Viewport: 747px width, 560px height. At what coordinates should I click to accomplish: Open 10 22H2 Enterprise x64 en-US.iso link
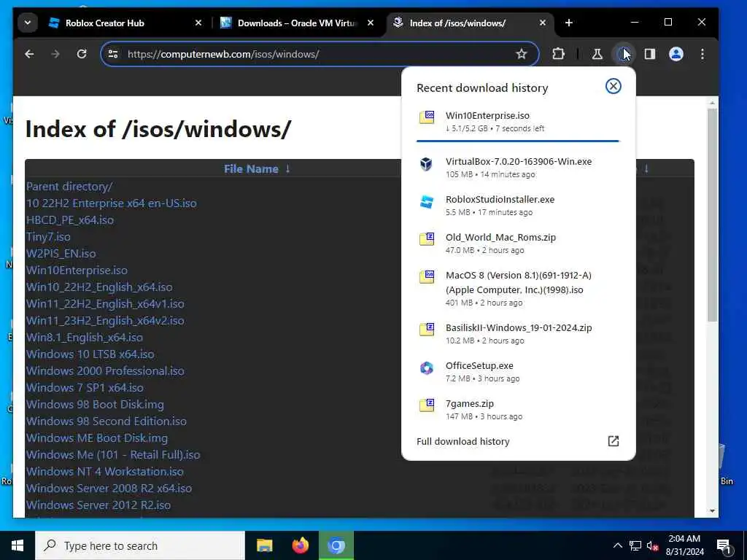111,203
